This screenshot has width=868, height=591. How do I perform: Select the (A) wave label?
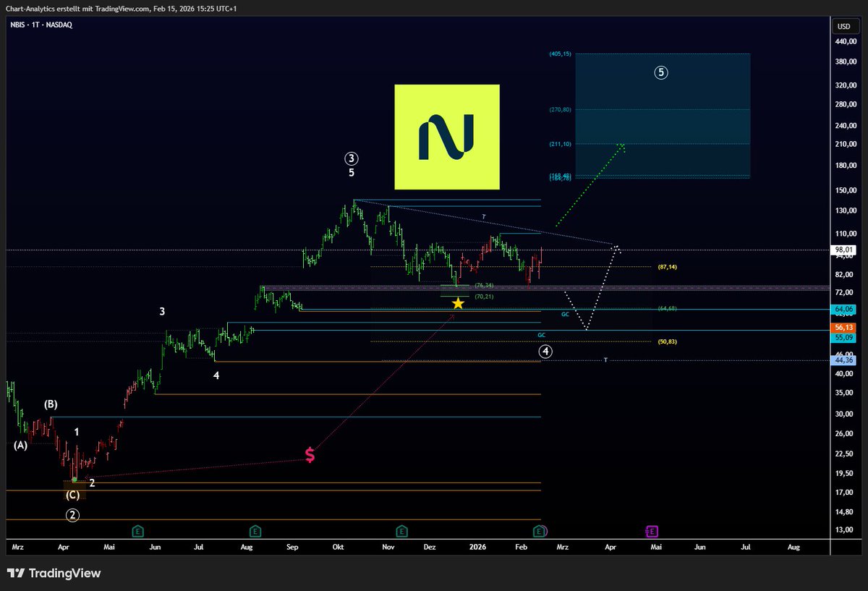tap(20, 446)
